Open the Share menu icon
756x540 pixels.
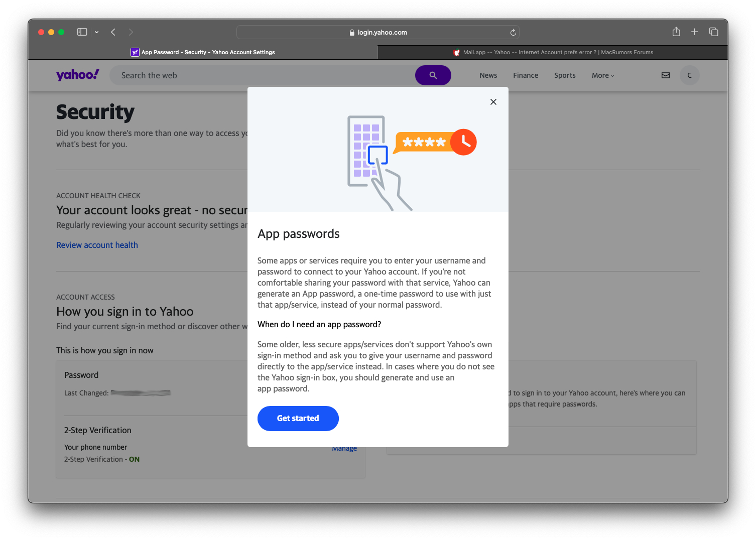coord(676,32)
